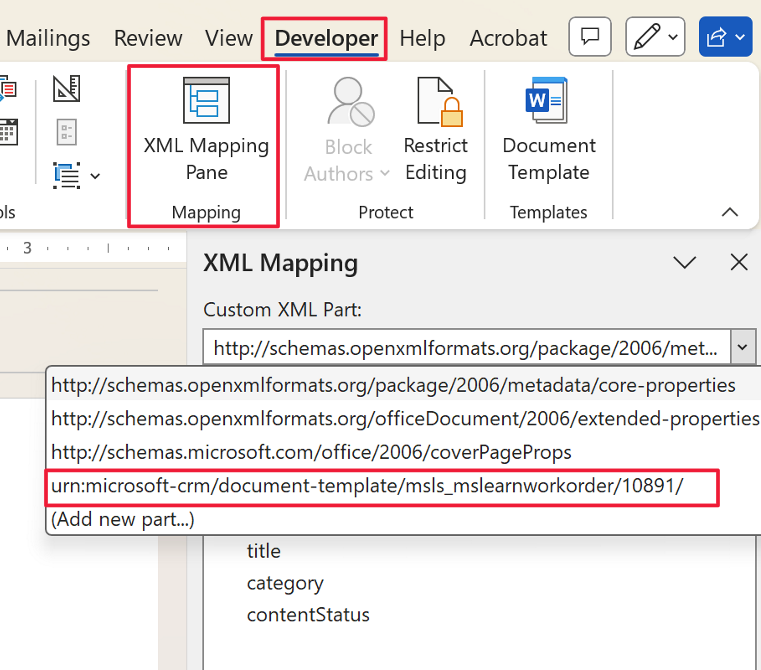Open the XML Mapping Pane
The height and width of the screenshot is (670, 761).
click(x=206, y=130)
